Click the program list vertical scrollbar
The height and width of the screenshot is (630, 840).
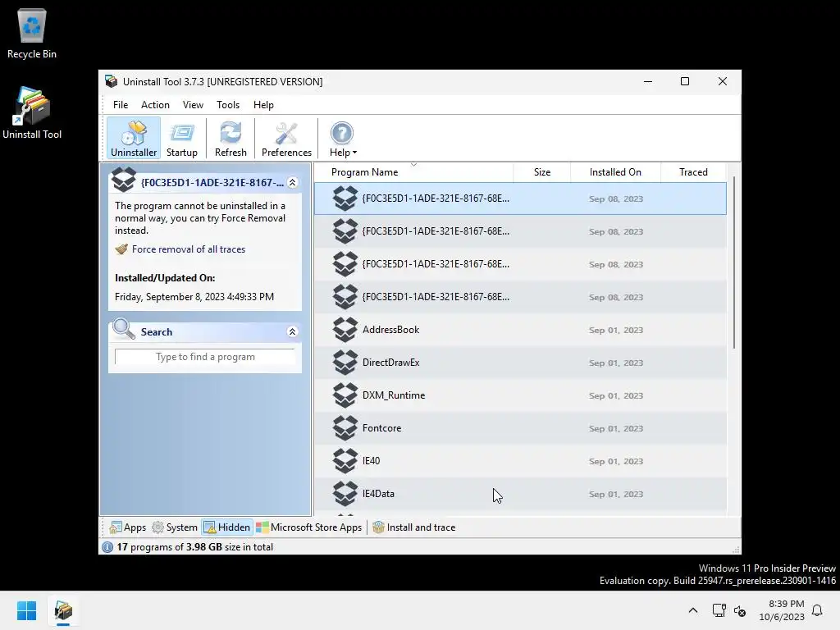(734, 262)
